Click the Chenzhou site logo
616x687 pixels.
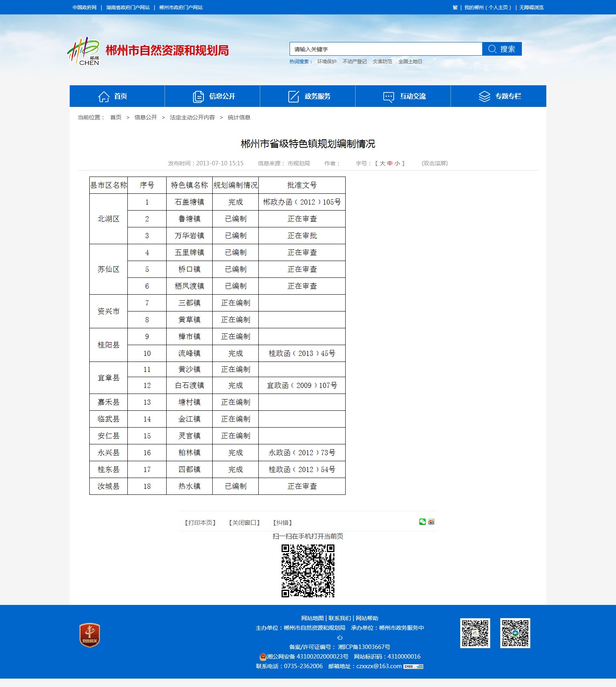[x=83, y=51]
